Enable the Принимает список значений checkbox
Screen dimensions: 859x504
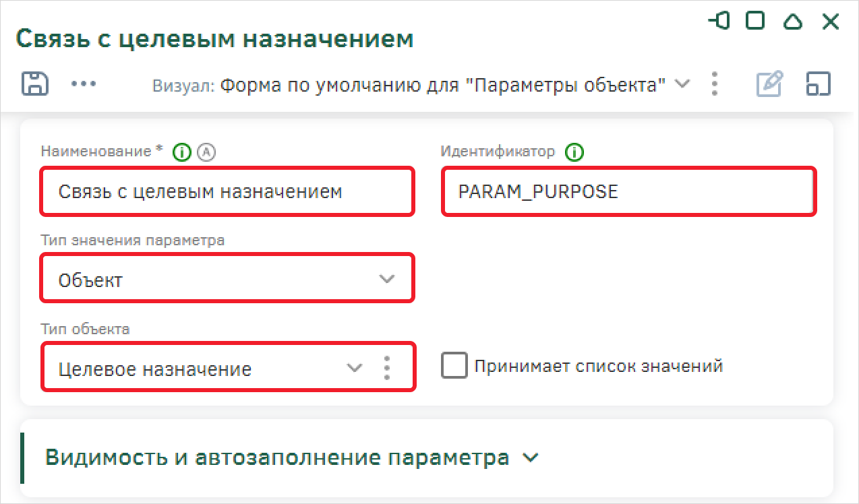pyautogui.click(x=454, y=366)
